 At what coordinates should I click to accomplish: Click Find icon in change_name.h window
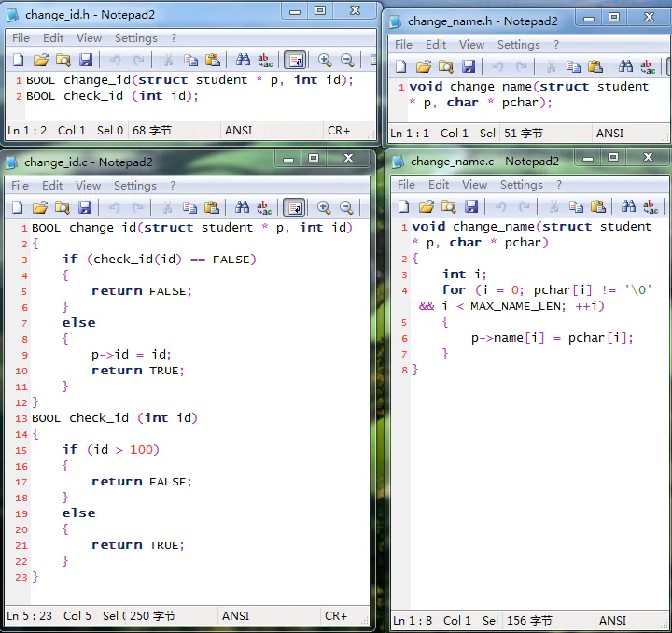625,66
